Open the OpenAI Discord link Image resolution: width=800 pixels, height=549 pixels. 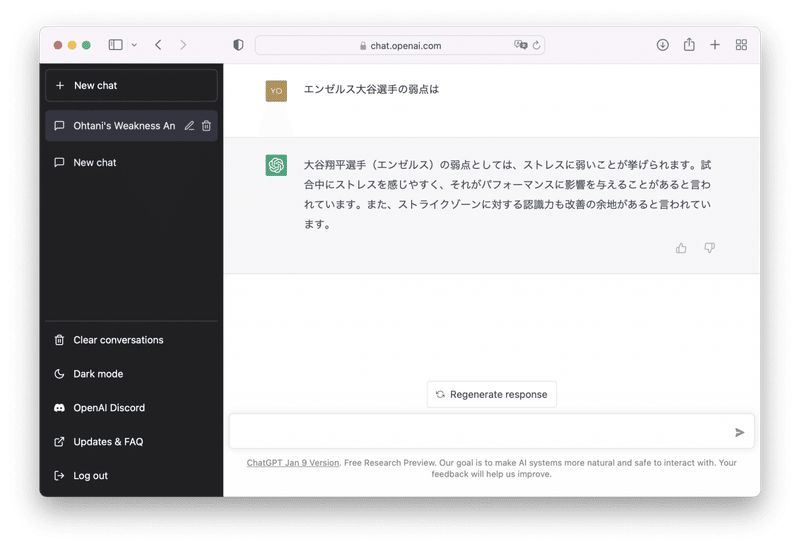tap(132, 408)
